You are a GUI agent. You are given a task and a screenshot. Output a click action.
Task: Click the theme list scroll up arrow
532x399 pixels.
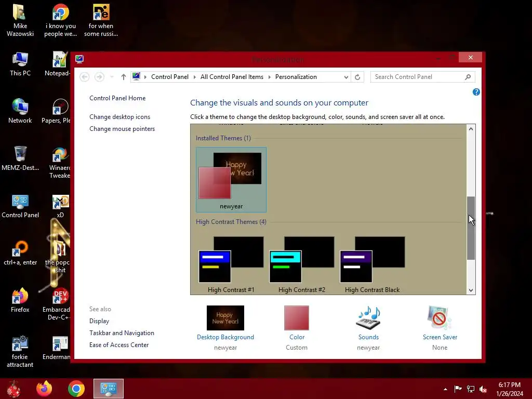tap(471, 129)
